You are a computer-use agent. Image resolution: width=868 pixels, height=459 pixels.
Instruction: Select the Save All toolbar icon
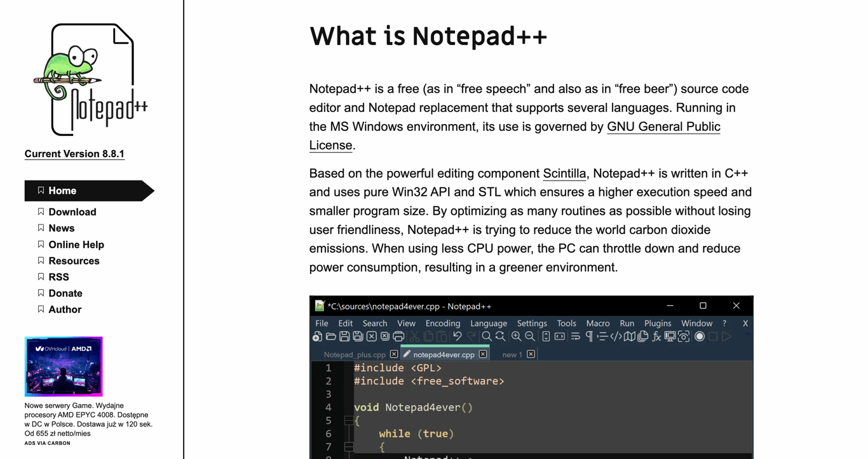tap(358, 337)
